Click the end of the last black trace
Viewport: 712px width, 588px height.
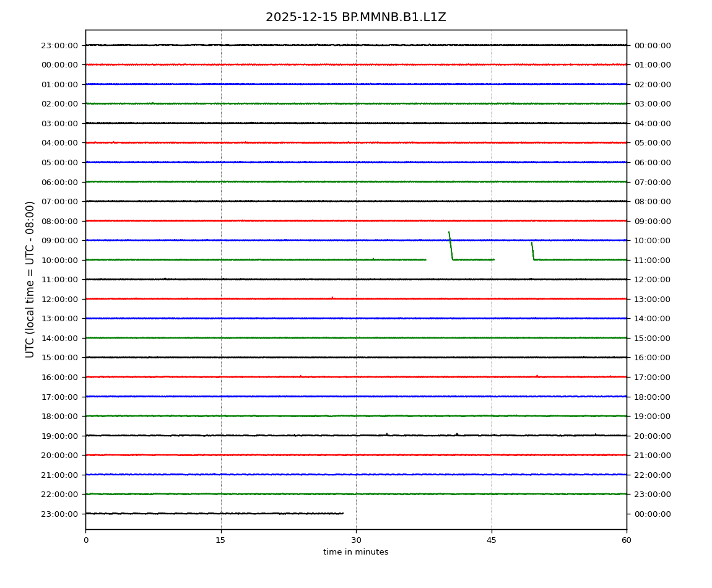coord(342,513)
